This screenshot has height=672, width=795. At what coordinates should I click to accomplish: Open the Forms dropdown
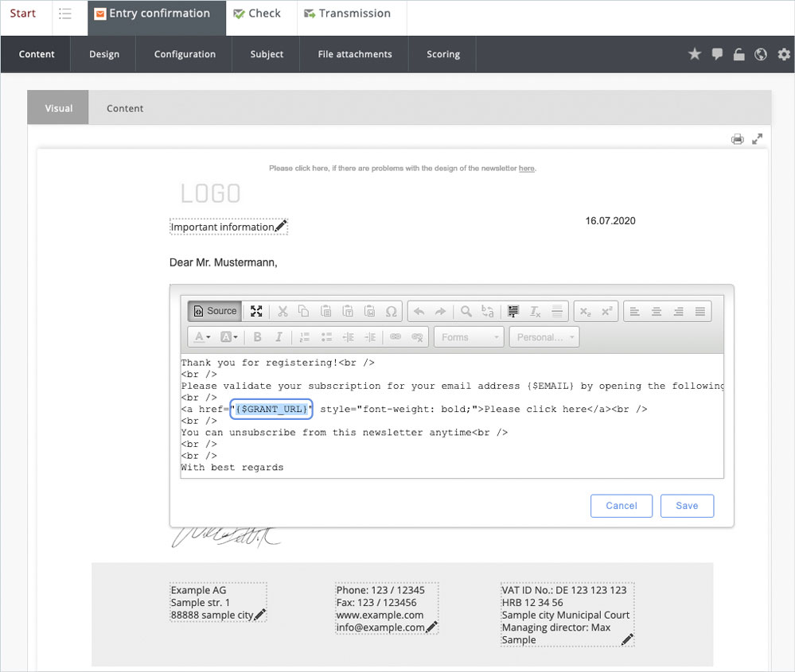pos(469,337)
